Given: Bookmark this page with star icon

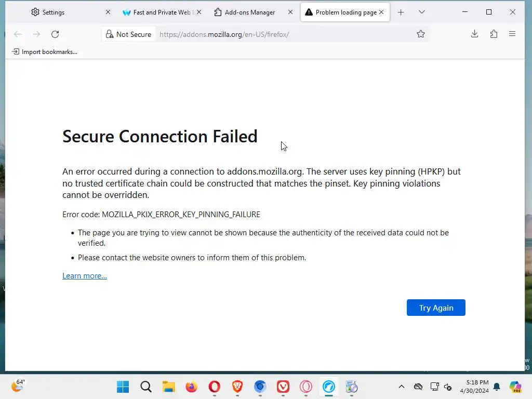Looking at the screenshot, I should point(421,34).
